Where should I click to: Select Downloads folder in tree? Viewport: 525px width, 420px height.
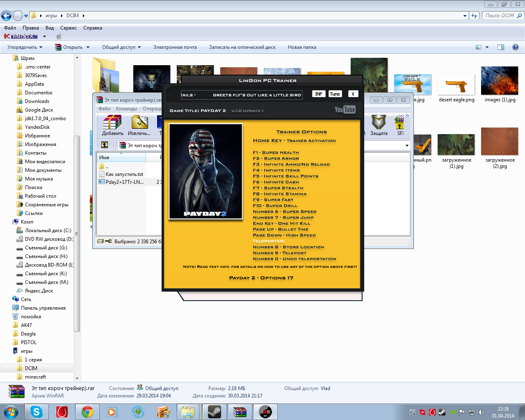pos(37,101)
